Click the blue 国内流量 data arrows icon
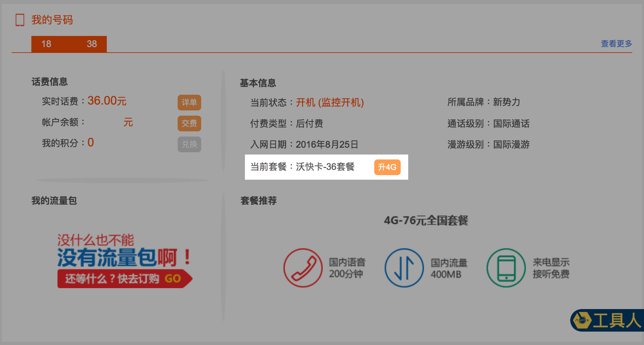The width and height of the screenshot is (644, 345). click(404, 268)
